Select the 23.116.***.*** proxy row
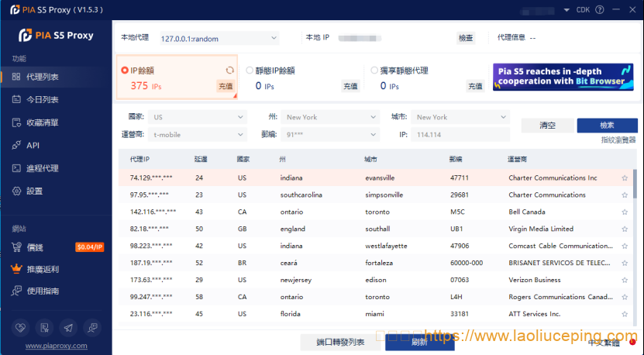 tap(375, 314)
